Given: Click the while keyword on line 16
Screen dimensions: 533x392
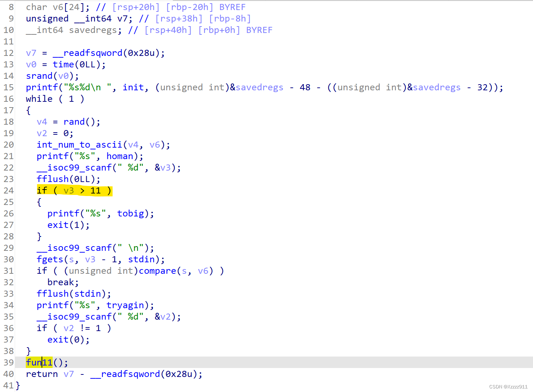Looking at the screenshot, I should tap(39, 99).
